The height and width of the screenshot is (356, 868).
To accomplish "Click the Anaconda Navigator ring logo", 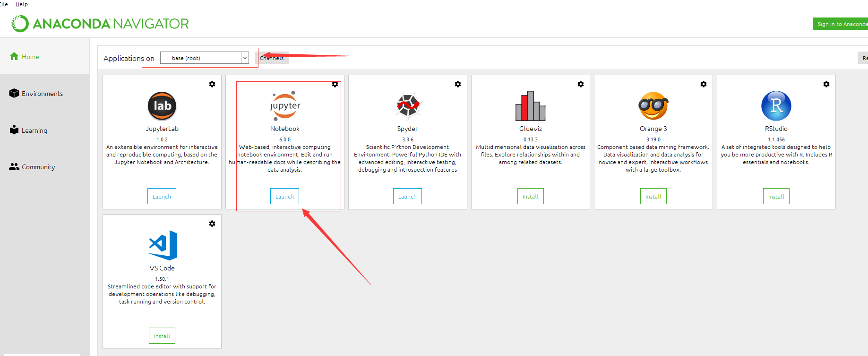I will tap(20, 24).
